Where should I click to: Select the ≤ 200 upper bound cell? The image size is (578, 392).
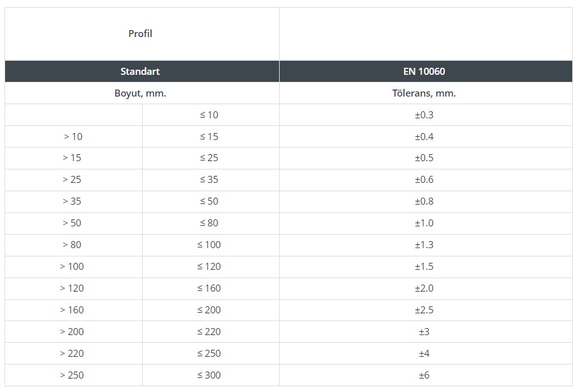[x=209, y=310]
